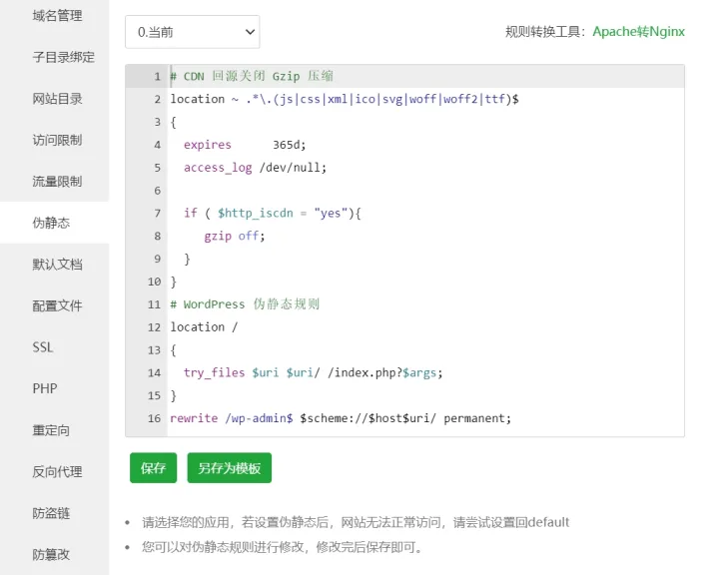Go to the 流量限制 tab
This screenshot has height=575, width=728.
[x=56, y=182]
